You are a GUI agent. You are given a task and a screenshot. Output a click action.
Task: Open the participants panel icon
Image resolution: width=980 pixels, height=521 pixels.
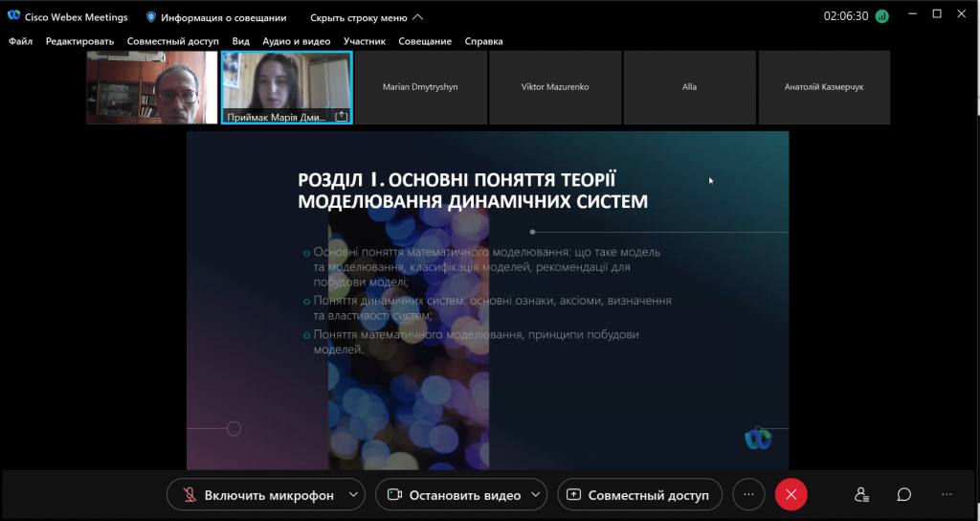[x=862, y=495]
